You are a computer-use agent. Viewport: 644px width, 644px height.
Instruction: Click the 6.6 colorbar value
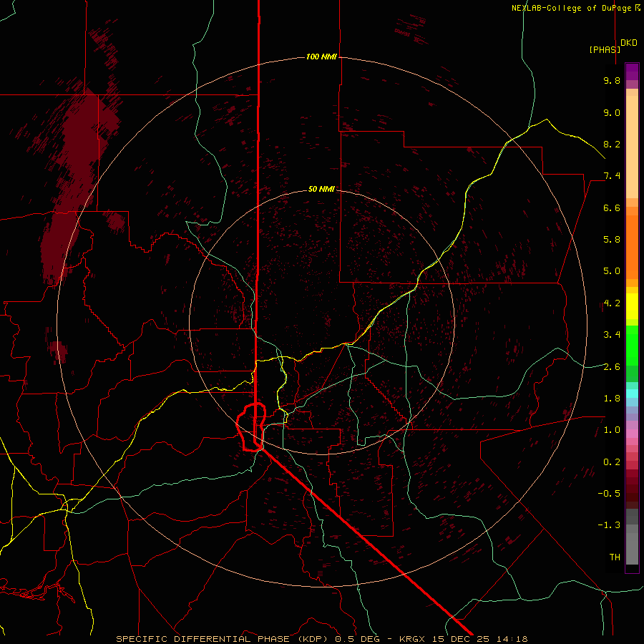612,208
